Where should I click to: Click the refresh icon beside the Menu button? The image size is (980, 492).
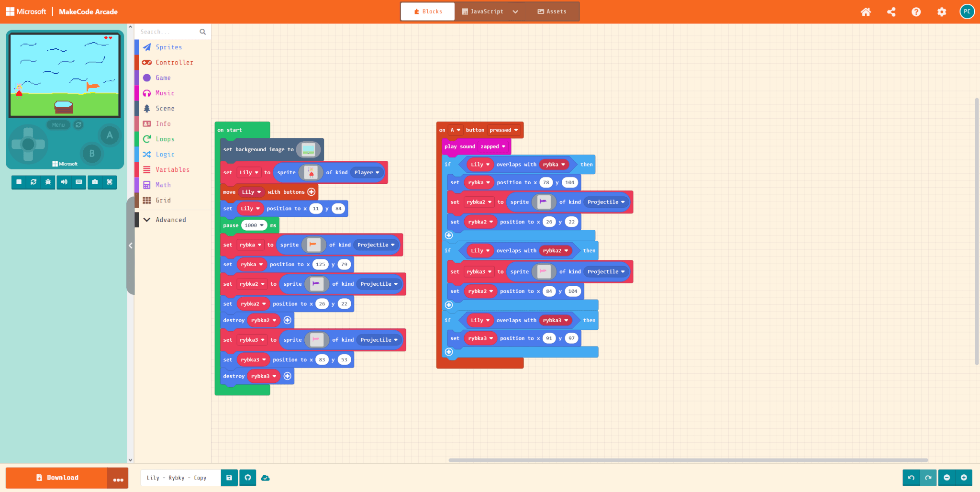[78, 125]
